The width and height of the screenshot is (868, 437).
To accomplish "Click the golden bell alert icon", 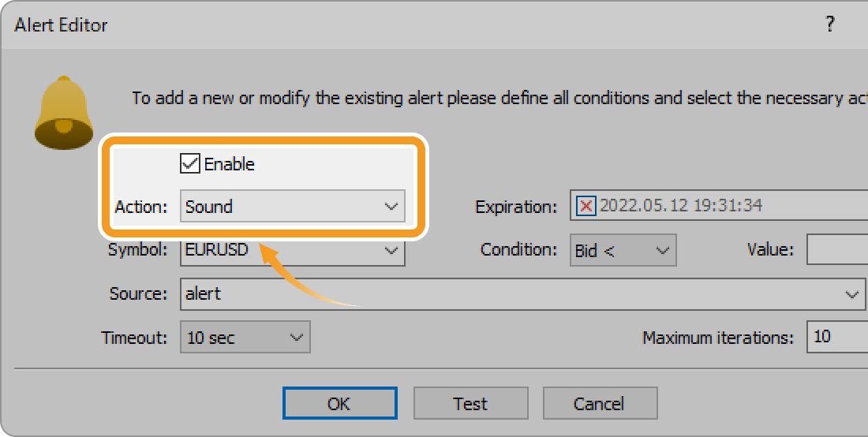I will (64, 114).
